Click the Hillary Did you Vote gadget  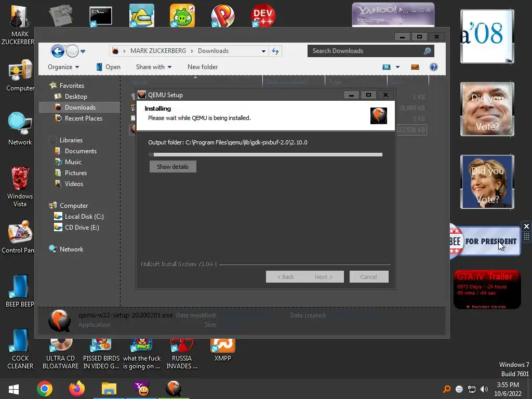pyautogui.click(x=487, y=182)
